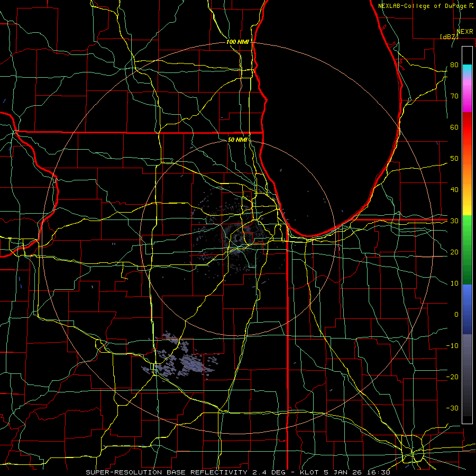Screen dimensions: 476x476
Task: Pick the green segment of the color bar
Action: click(x=467, y=250)
